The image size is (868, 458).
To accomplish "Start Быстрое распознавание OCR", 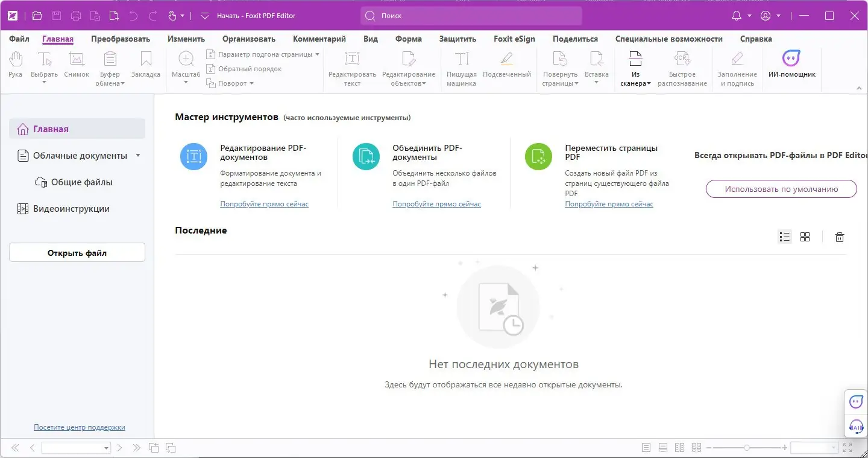I will 682,66.
